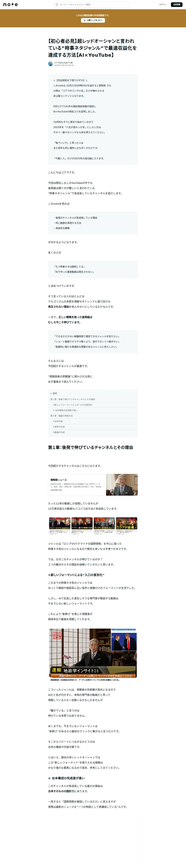Collapse the 目次 table of contents

pos(54,393)
